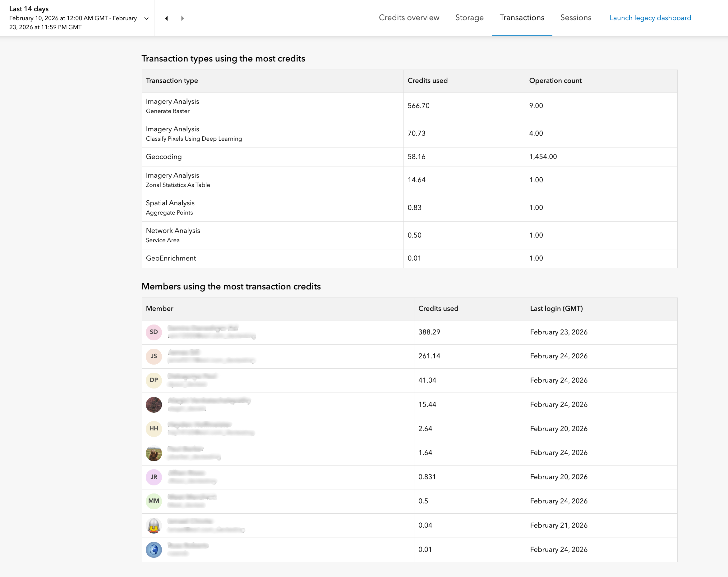Image resolution: width=728 pixels, height=577 pixels.
Task: Click the JS member avatar
Action: pos(154,356)
